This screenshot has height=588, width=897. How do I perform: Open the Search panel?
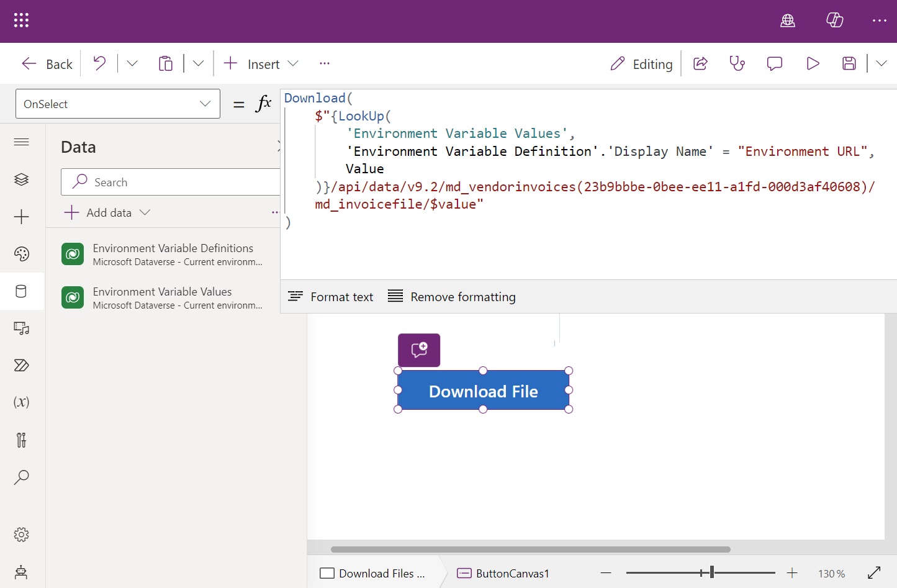click(22, 477)
